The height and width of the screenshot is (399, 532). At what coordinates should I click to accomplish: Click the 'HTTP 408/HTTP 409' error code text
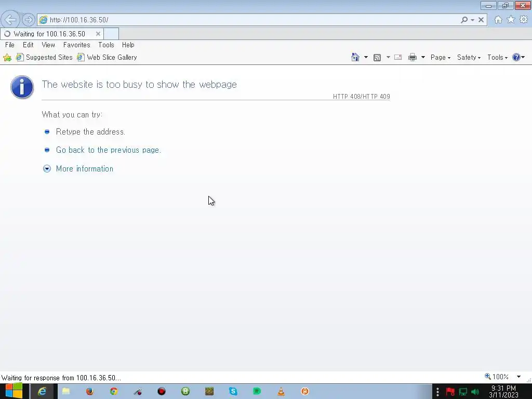[x=362, y=96]
